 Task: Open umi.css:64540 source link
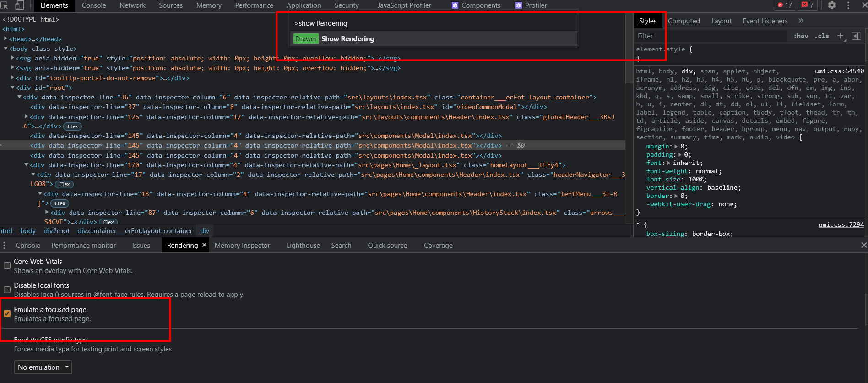[x=839, y=71]
